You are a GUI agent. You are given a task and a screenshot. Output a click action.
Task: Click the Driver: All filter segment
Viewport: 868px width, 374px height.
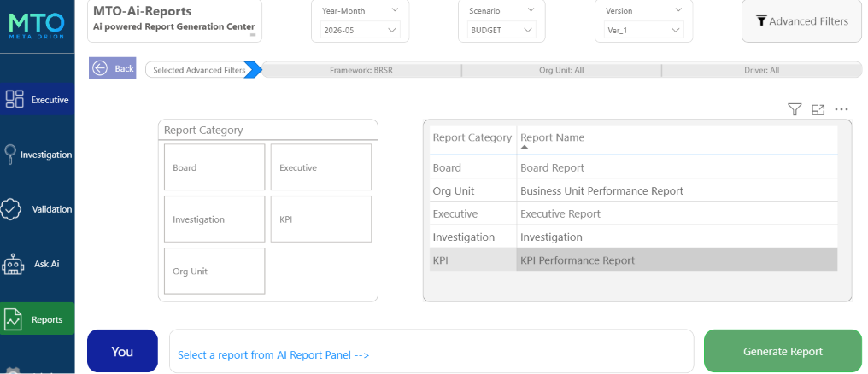coord(762,70)
